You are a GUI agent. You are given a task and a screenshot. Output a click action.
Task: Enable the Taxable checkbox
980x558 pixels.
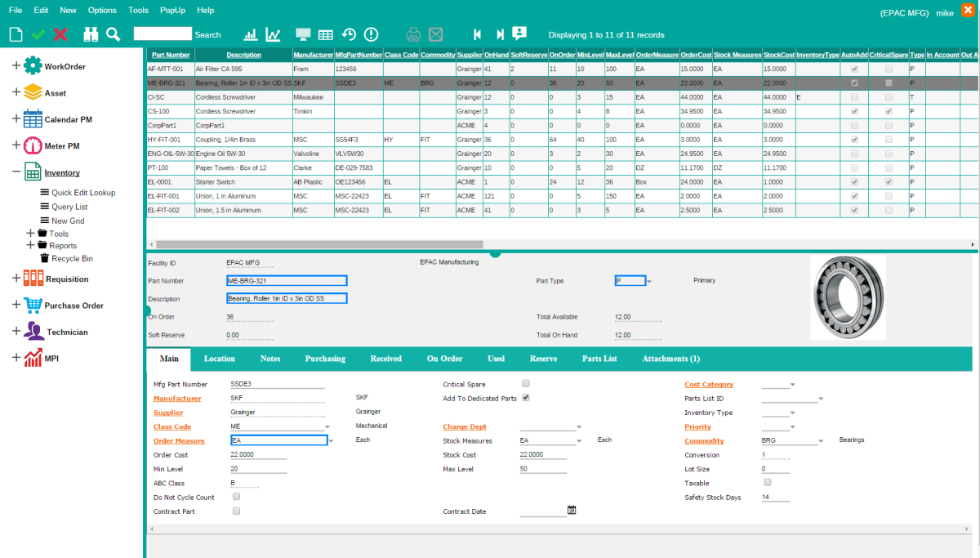767,483
